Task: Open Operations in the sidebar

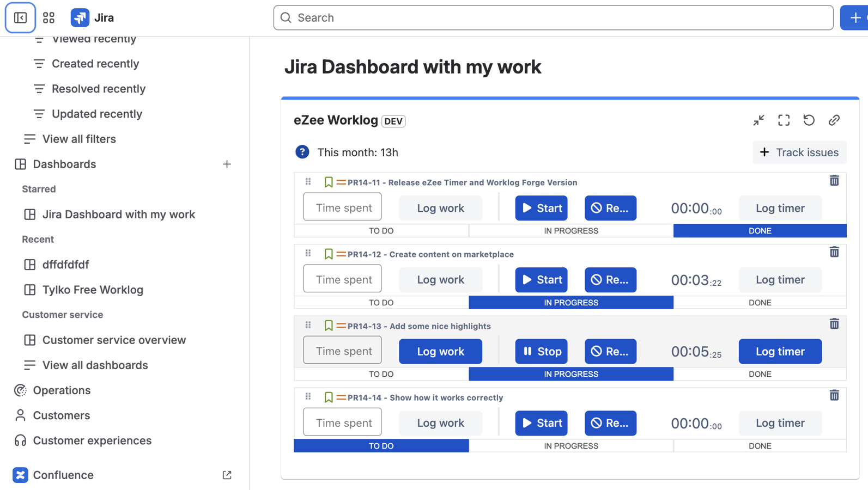Action: tap(62, 390)
